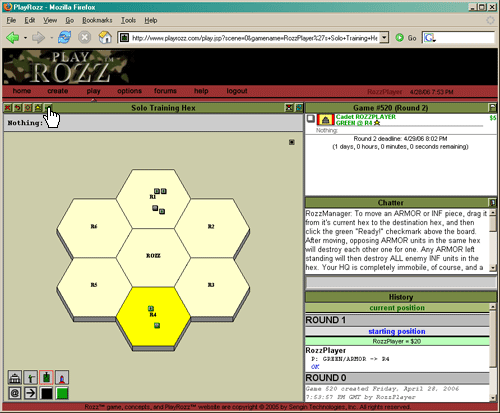
Task: Tick the checkbox beside Cadet ROZZPLAYER
Action: pos(311,119)
